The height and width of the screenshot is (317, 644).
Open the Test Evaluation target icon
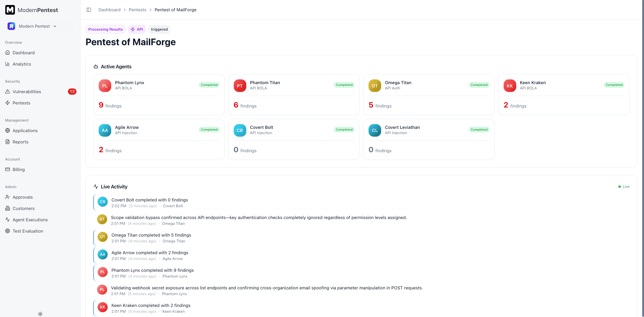click(x=8, y=231)
